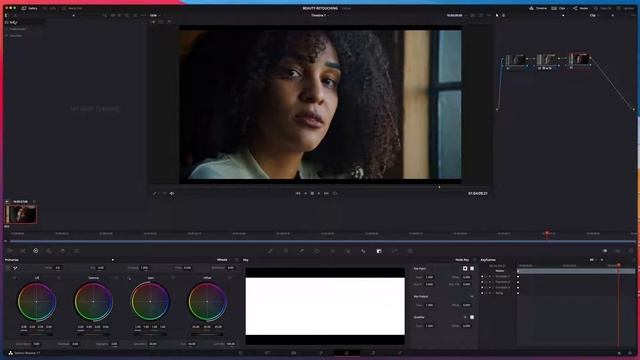Screen dimensions: 640x360
Task: Open the Information palette icon
Action: click(631, 251)
